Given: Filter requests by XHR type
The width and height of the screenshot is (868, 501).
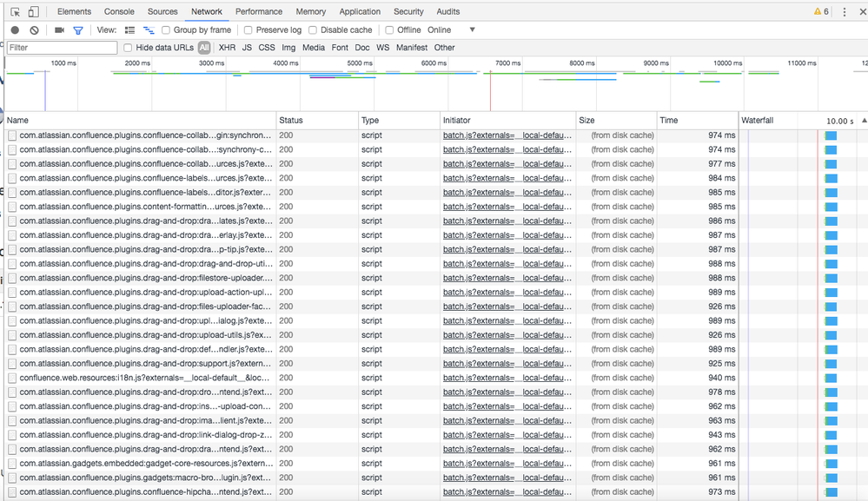Looking at the screenshot, I should 227,48.
